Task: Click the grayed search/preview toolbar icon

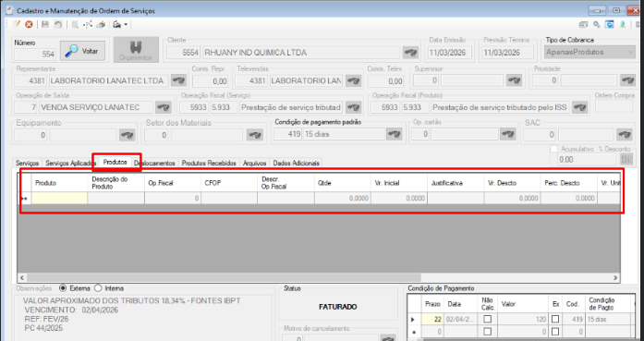Action: tap(75, 25)
